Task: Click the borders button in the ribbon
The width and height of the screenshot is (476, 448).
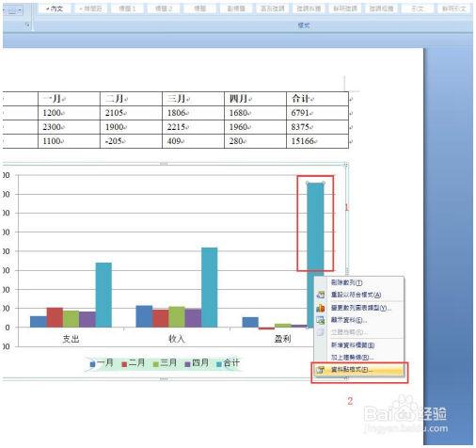Action: coord(11,10)
